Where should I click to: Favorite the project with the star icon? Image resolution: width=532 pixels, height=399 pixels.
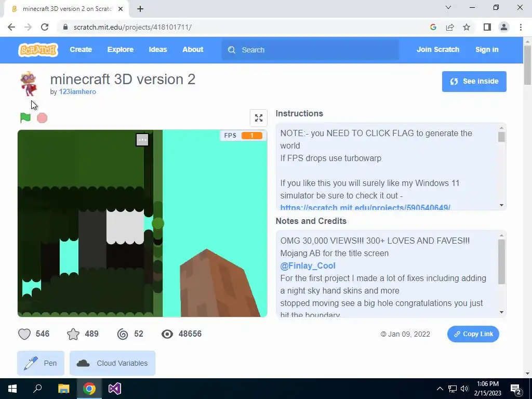[73, 334]
